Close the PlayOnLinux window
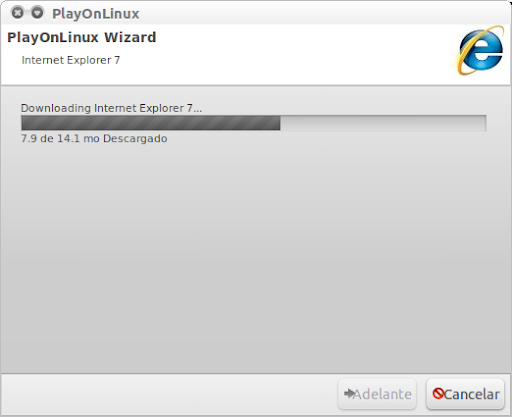This screenshot has height=417, width=512. coord(18,13)
